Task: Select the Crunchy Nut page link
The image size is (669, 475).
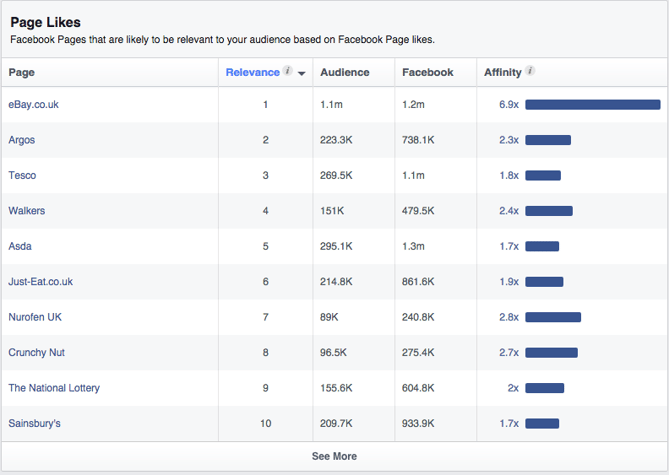Action: (x=36, y=353)
